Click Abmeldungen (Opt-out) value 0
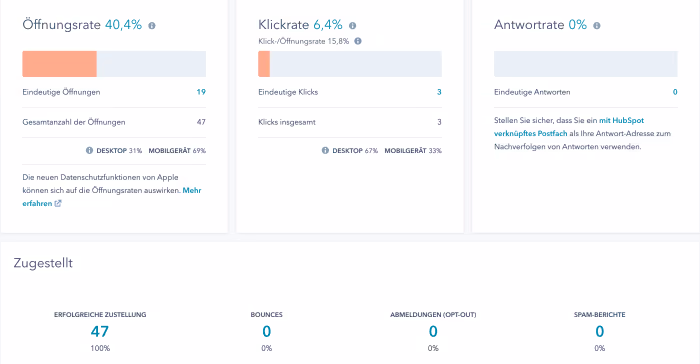The width and height of the screenshot is (700, 364). tap(433, 331)
